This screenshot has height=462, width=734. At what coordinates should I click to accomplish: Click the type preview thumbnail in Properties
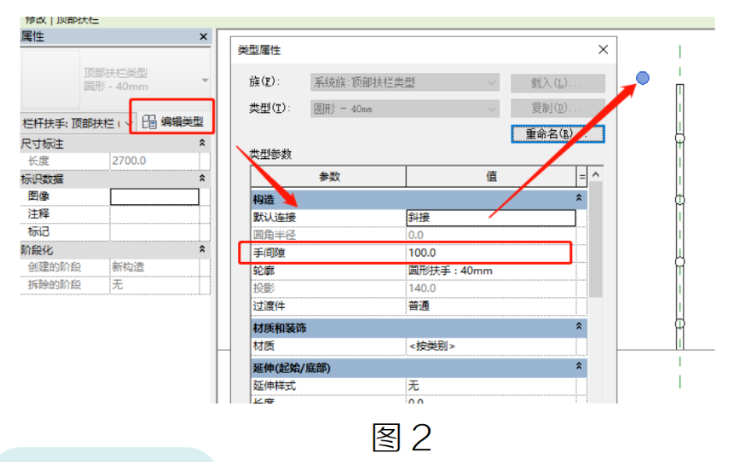(51, 80)
